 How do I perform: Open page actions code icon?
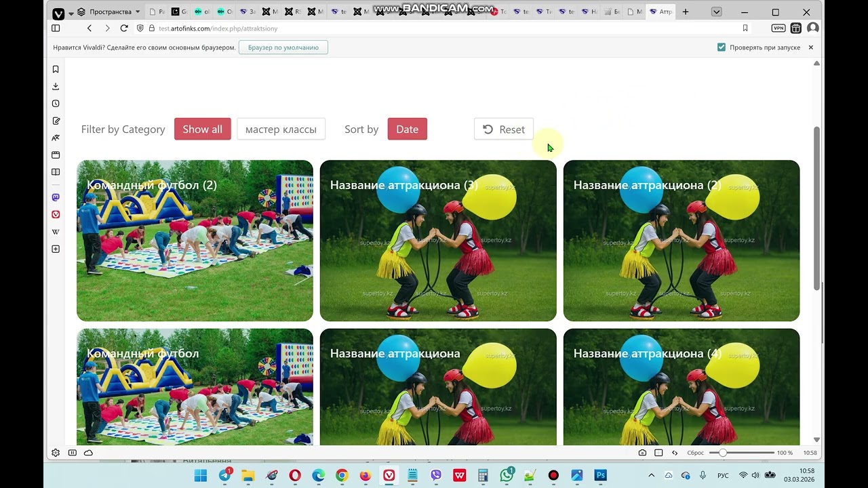pyautogui.click(x=675, y=453)
